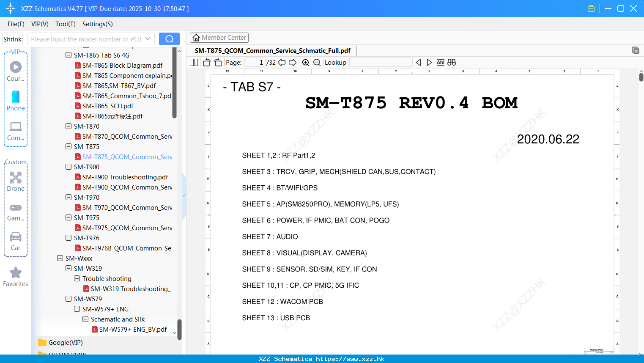This screenshot has height=363, width=644.
Task: Select SM-T875 schematic PDF tab
Action: click(273, 51)
